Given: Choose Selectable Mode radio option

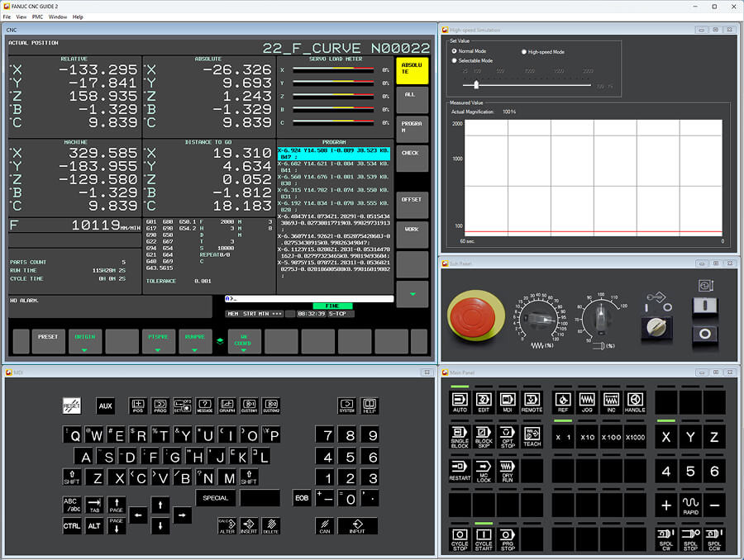Looking at the screenshot, I should [x=454, y=60].
